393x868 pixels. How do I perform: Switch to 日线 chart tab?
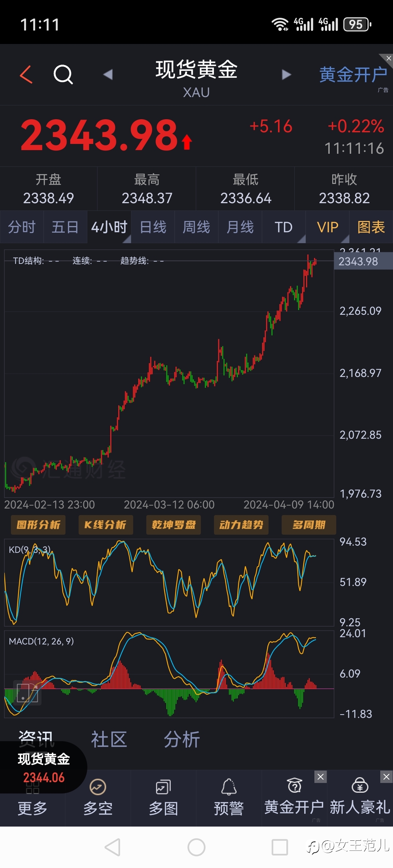point(153,227)
